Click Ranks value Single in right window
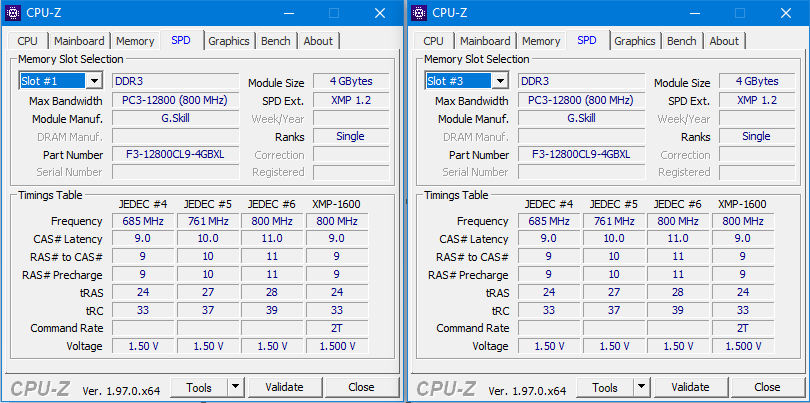This screenshot has width=810, height=403. [757, 136]
